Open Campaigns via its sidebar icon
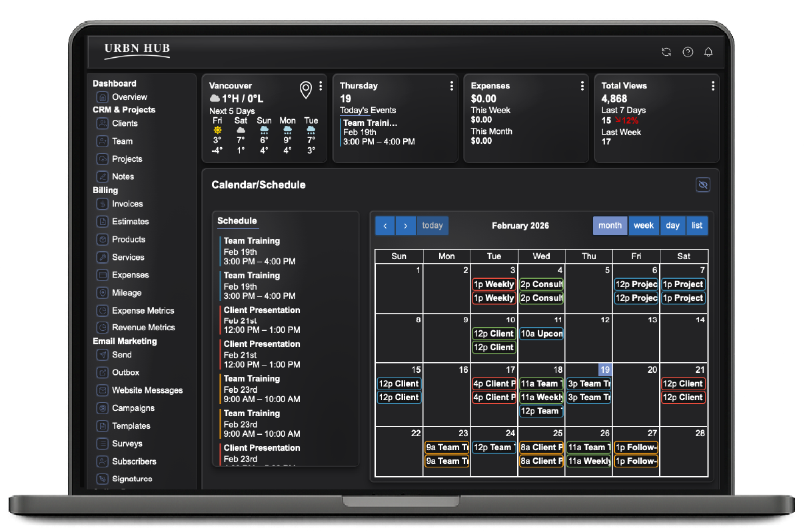This screenshot has width=809, height=532. 102,408
